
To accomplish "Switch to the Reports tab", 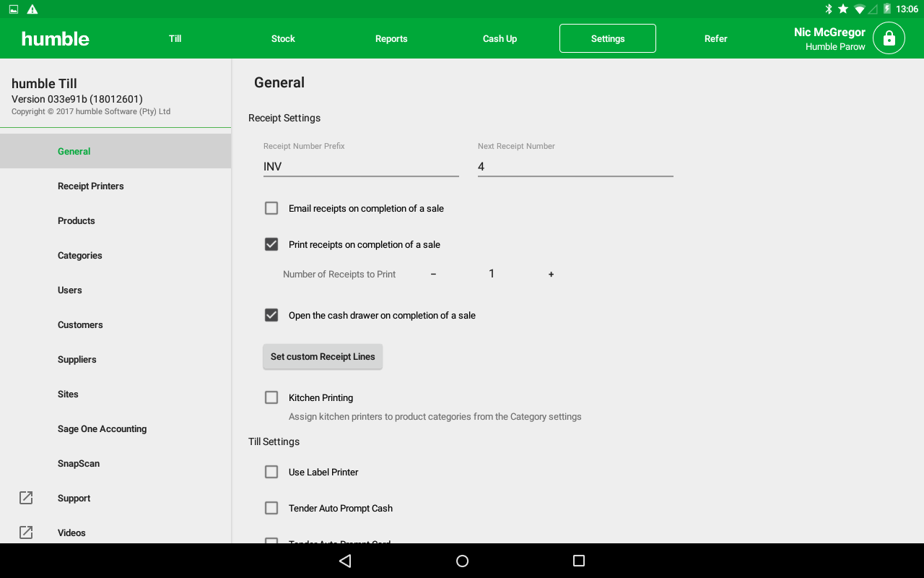I will pos(391,38).
